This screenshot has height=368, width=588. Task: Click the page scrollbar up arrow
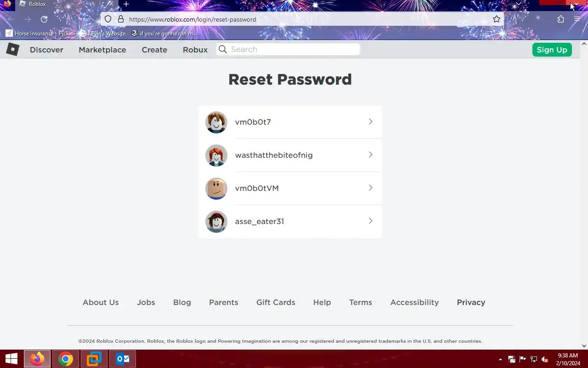584,44
